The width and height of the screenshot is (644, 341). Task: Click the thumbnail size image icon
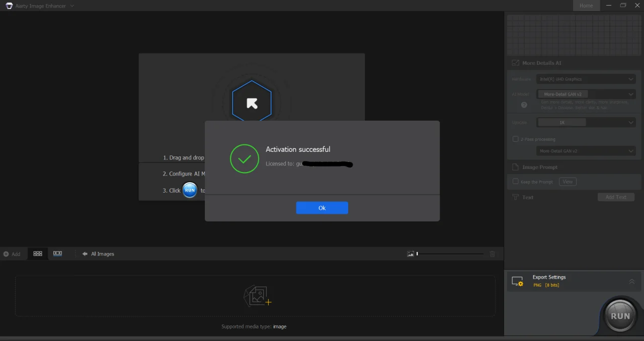tap(411, 254)
